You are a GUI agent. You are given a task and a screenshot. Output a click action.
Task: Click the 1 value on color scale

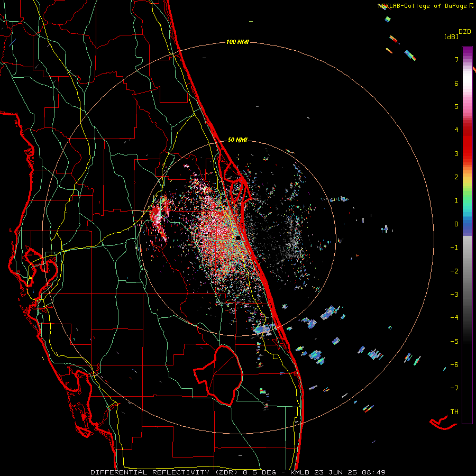[x=456, y=200]
